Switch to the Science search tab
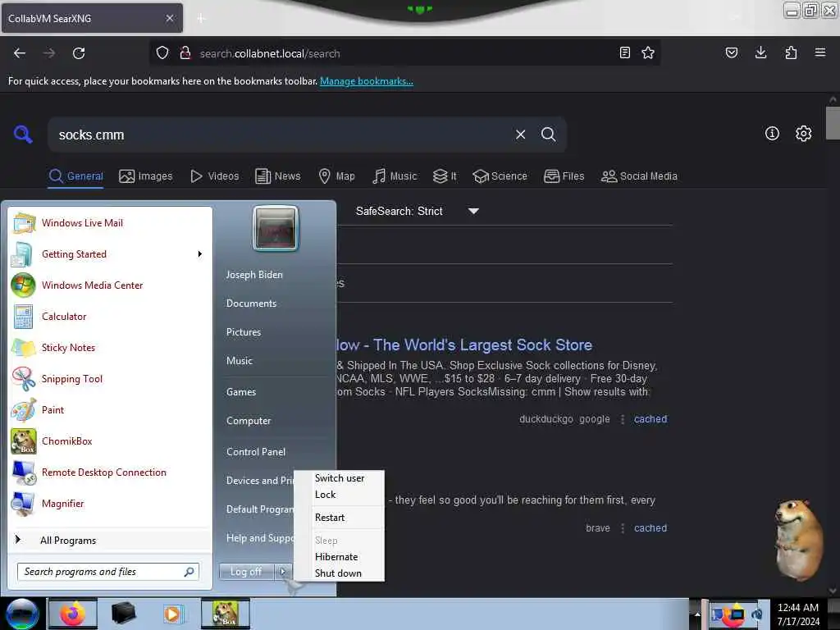Viewport: 840px width, 630px height. coord(500,176)
